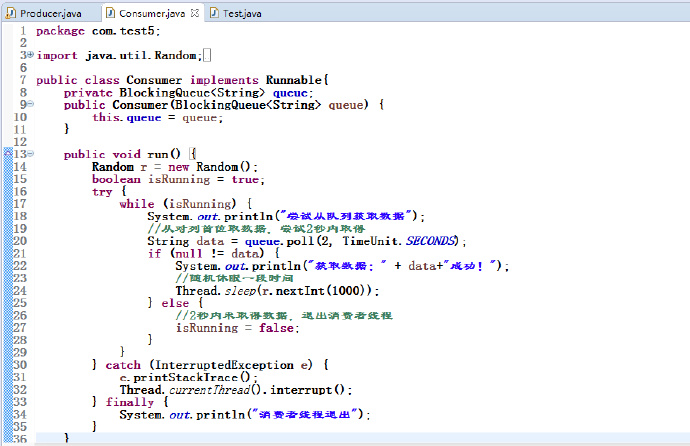Click 'queue.poll(2, TimeUnit.SECONDS)' call
The width and height of the screenshot is (690, 446).
pyautogui.click(x=352, y=241)
